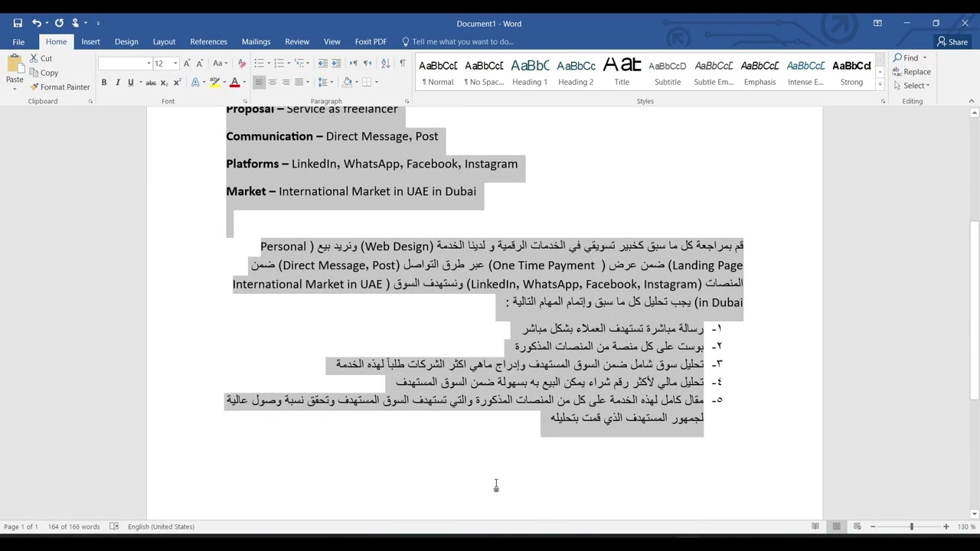
Task: Switch to the References tab
Action: pos(208,41)
